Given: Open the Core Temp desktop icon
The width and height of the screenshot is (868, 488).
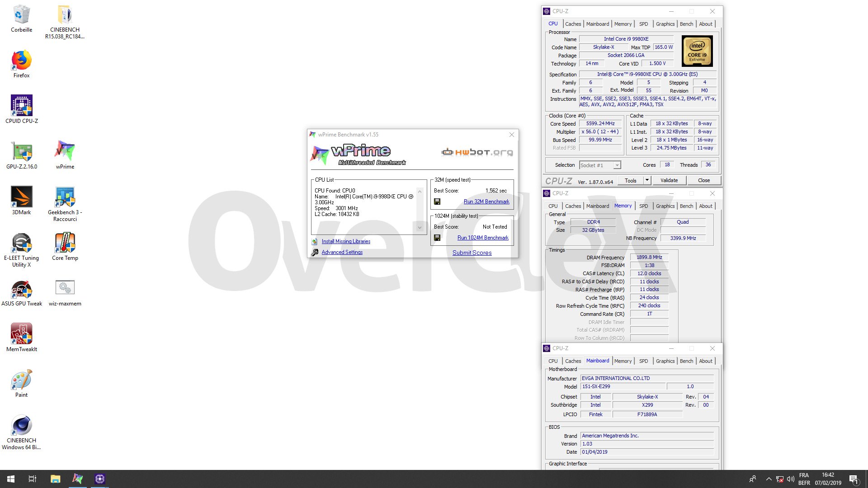Looking at the screenshot, I should (x=65, y=247).
